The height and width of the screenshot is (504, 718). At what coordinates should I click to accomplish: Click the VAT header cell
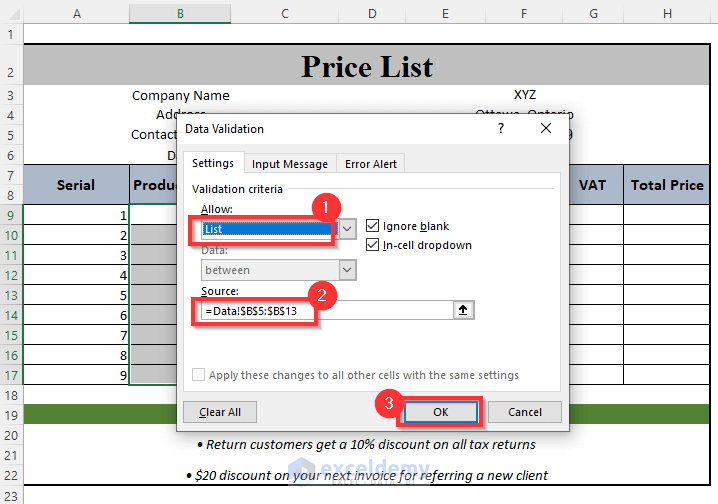592,184
